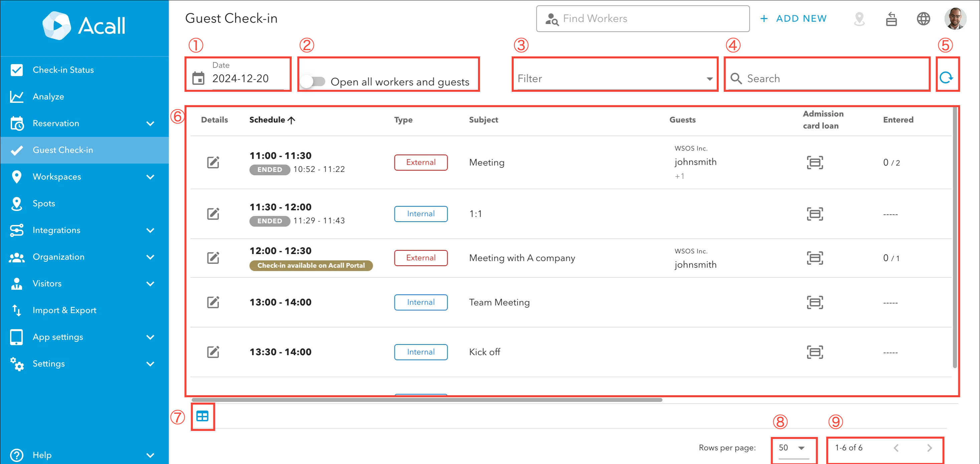980x464 pixels.
Task: Open the Rows per page dropdown
Action: 793,448
